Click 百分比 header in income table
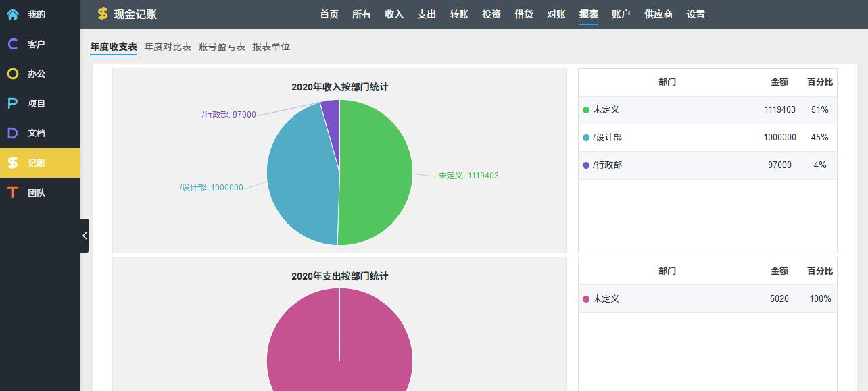This screenshot has width=868, height=391. pos(820,82)
